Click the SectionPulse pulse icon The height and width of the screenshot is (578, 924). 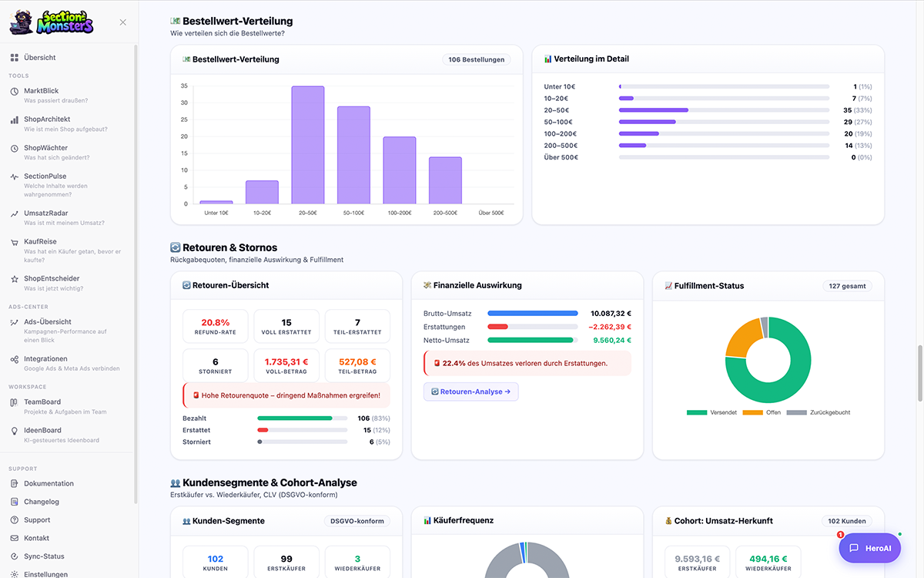click(x=15, y=177)
